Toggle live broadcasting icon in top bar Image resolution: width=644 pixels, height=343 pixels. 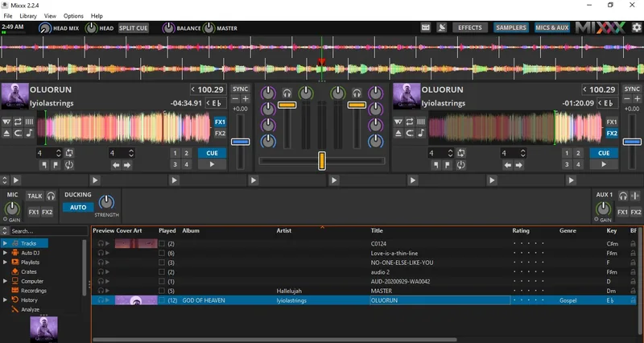click(441, 27)
